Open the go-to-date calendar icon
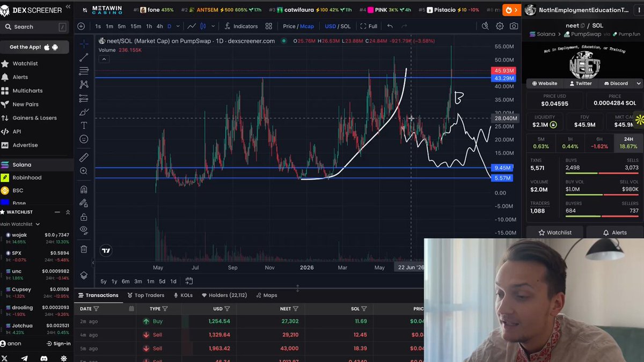 pos(189,281)
